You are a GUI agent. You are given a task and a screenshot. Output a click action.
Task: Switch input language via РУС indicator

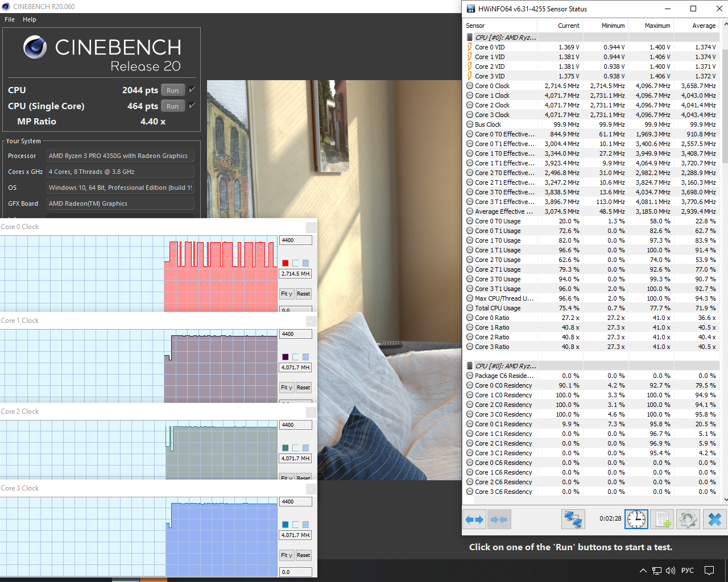(x=688, y=571)
